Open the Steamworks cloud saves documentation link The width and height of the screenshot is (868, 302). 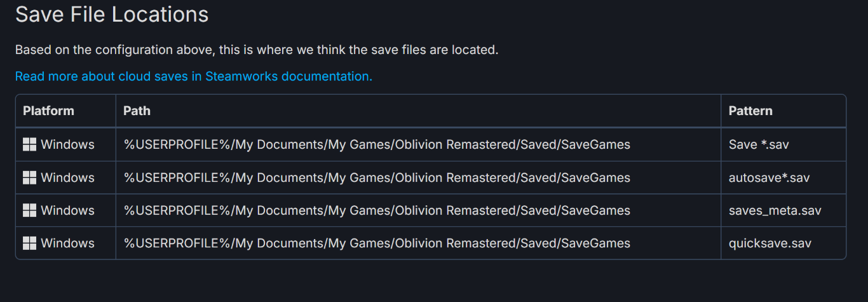click(x=193, y=76)
